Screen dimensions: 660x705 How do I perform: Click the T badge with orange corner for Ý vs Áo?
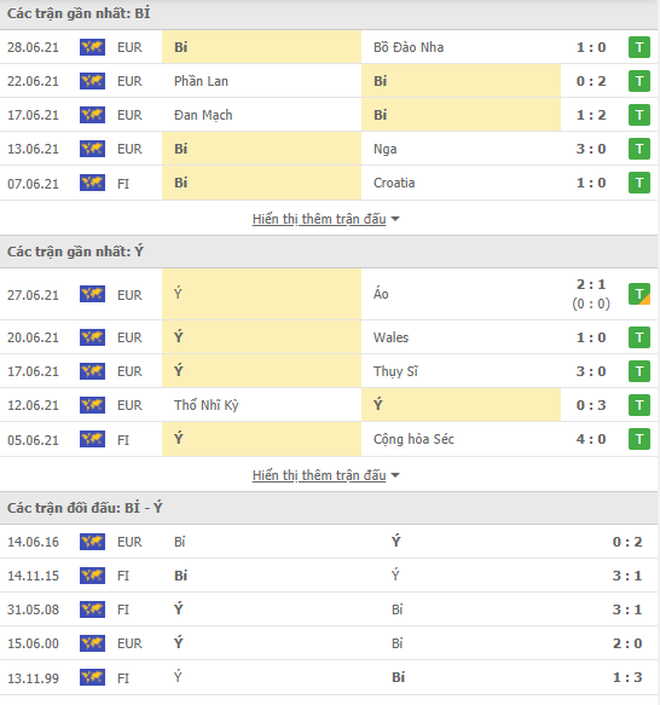(x=639, y=294)
